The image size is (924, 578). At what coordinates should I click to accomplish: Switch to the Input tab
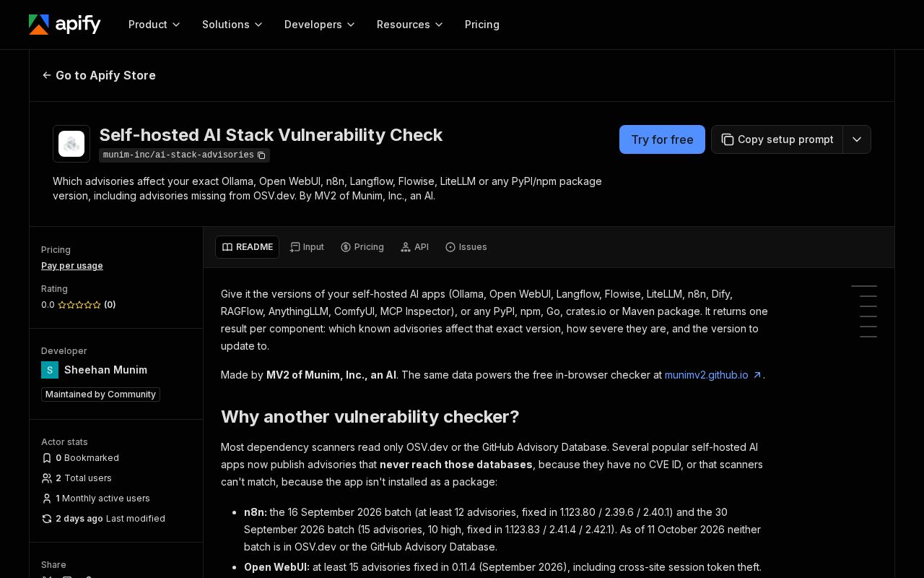[x=307, y=247]
